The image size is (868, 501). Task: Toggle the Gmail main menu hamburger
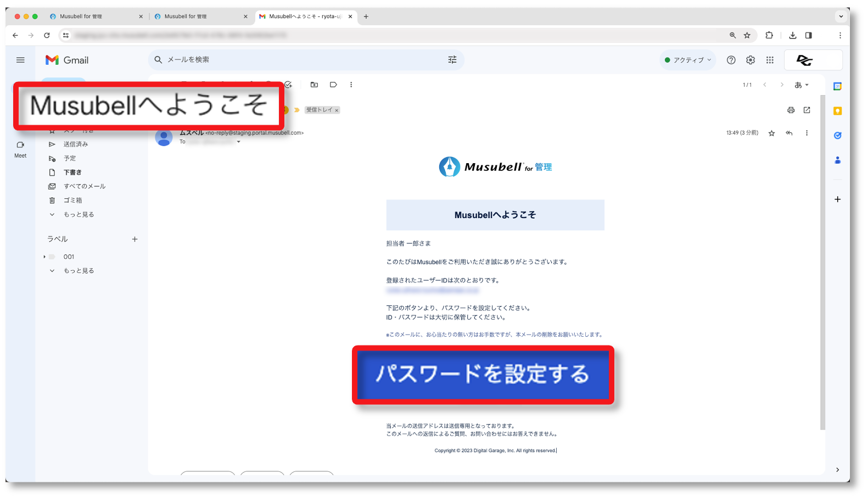pos(20,60)
